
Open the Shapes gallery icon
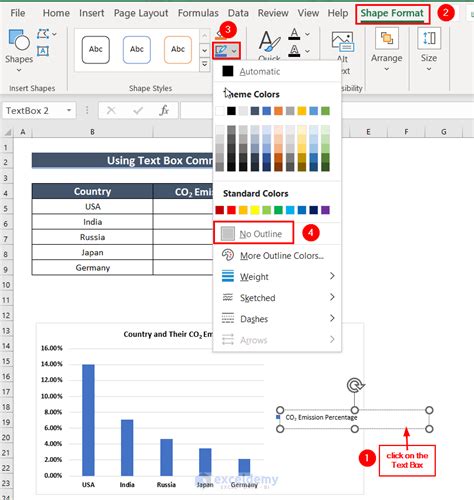[x=19, y=40]
